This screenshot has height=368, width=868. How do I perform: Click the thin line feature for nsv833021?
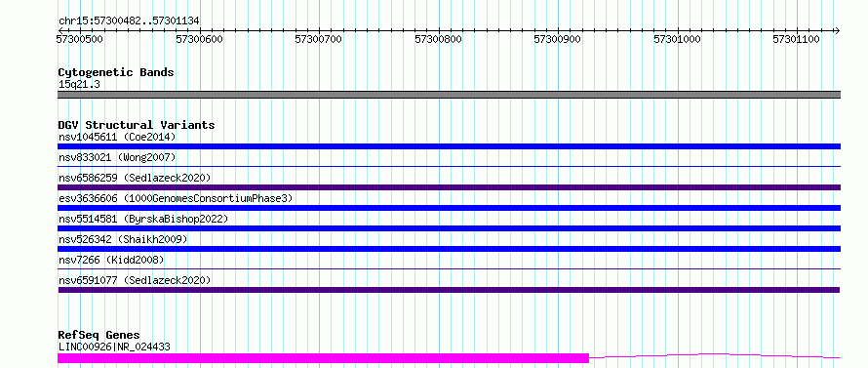click(x=449, y=166)
